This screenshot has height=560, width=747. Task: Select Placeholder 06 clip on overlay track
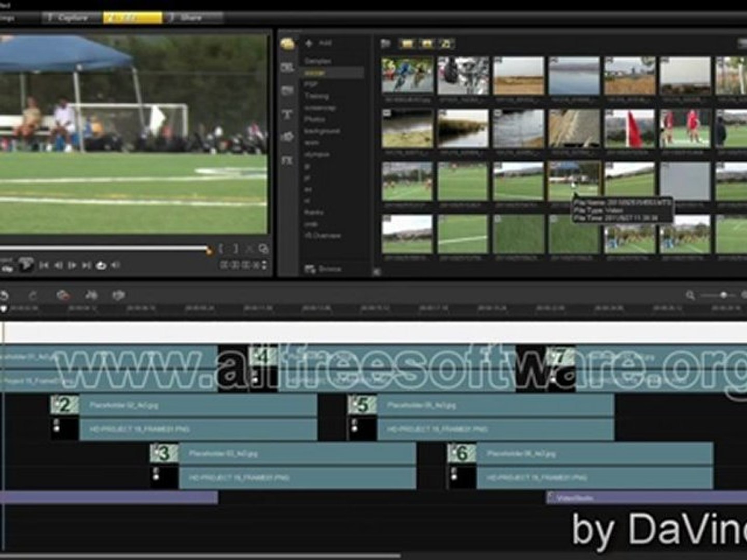pyautogui.click(x=594, y=454)
